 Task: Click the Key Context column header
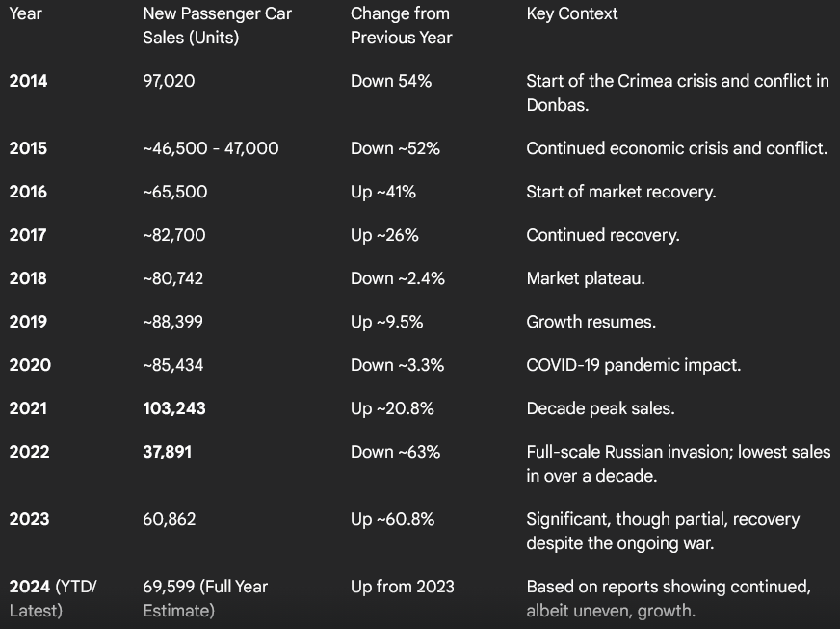572,14
